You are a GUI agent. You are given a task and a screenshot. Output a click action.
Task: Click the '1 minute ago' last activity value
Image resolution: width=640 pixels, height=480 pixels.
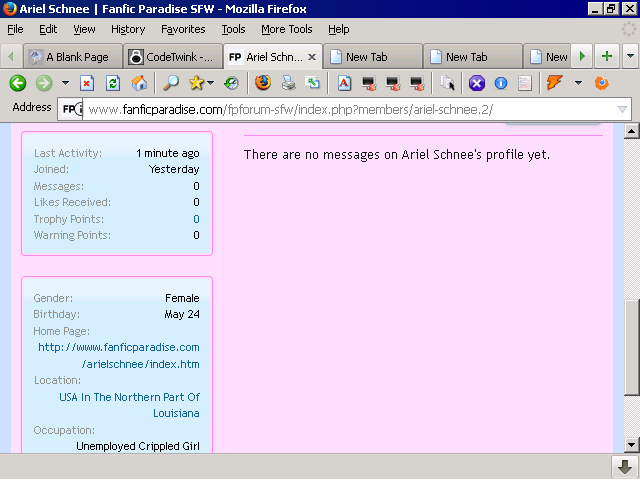168,153
